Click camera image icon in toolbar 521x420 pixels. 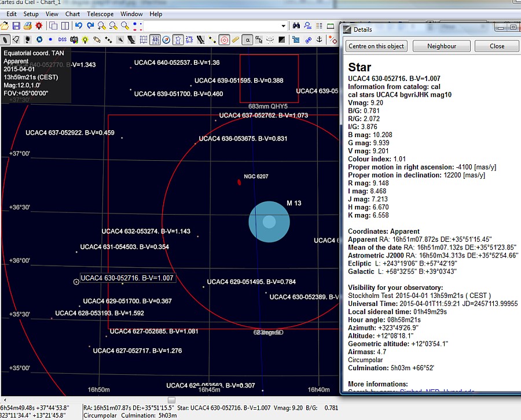[x=74, y=40]
